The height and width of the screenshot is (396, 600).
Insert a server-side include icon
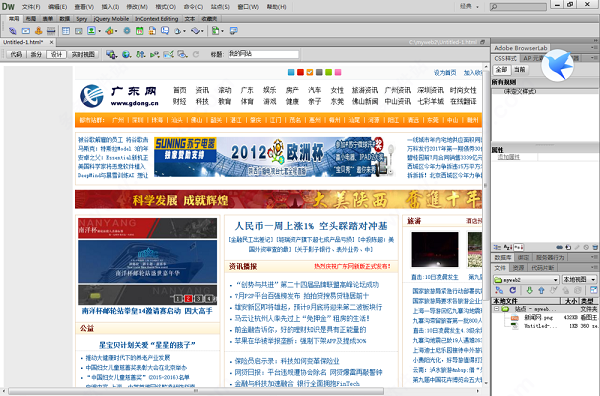152,31
